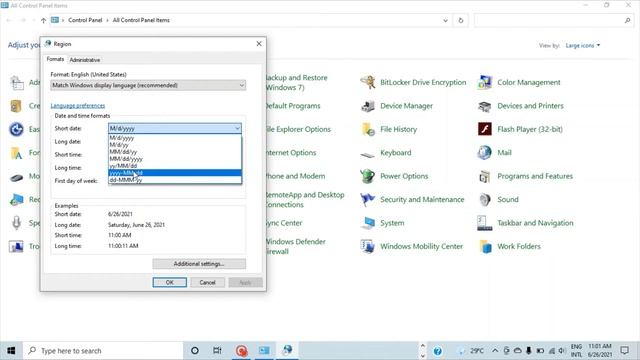The width and height of the screenshot is (640, 360).
Task: Open Power Options icon
Action: (x=368, y=176)
